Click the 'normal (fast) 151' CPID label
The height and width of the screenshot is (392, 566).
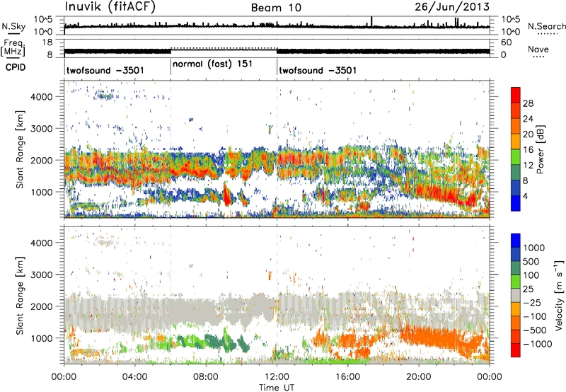click(212, 64)
